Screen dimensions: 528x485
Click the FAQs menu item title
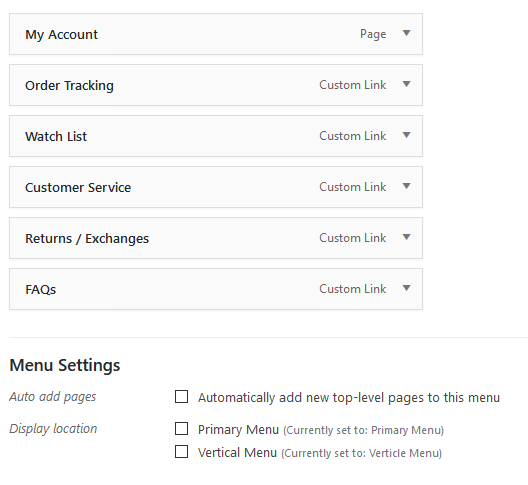(40, 290)
